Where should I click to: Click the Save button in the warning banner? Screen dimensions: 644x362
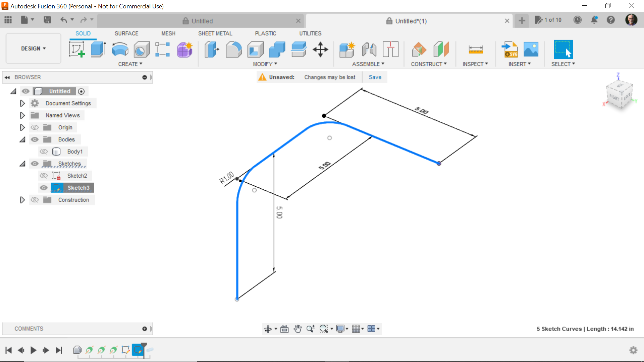(375, 77)
